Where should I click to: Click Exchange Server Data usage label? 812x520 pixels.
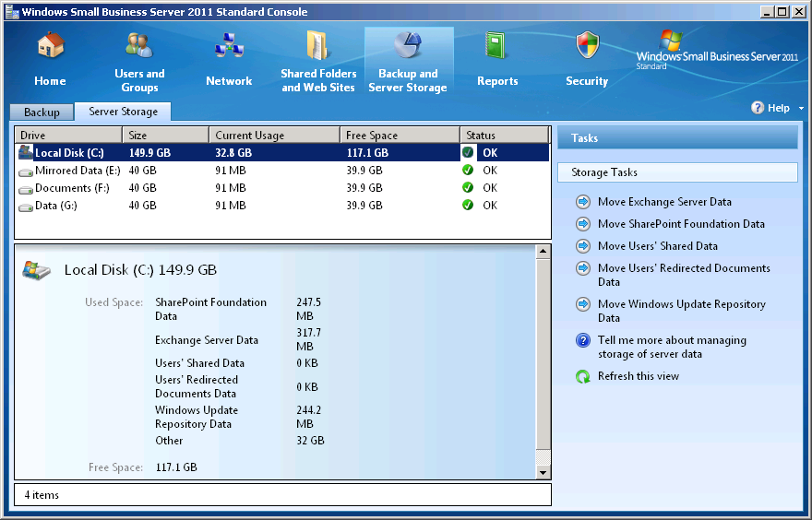pos(206,340)
